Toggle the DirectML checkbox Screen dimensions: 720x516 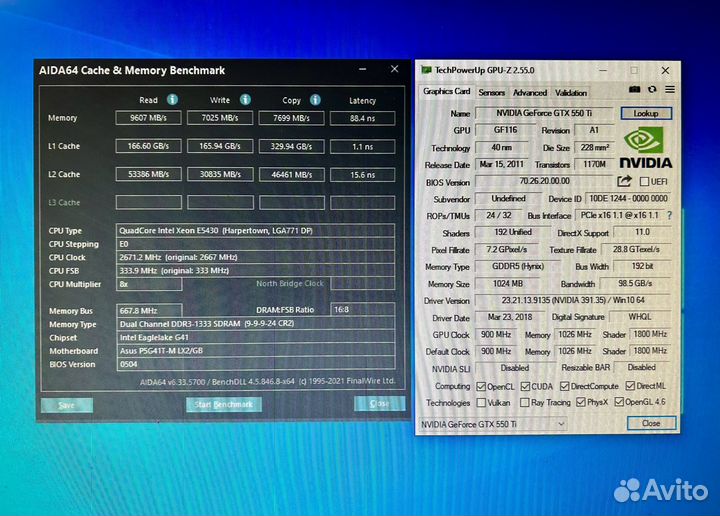630,386
